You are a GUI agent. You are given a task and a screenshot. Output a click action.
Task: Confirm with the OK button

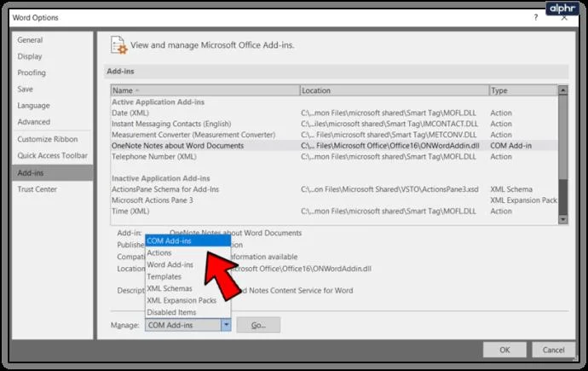[x=504, y=350]
